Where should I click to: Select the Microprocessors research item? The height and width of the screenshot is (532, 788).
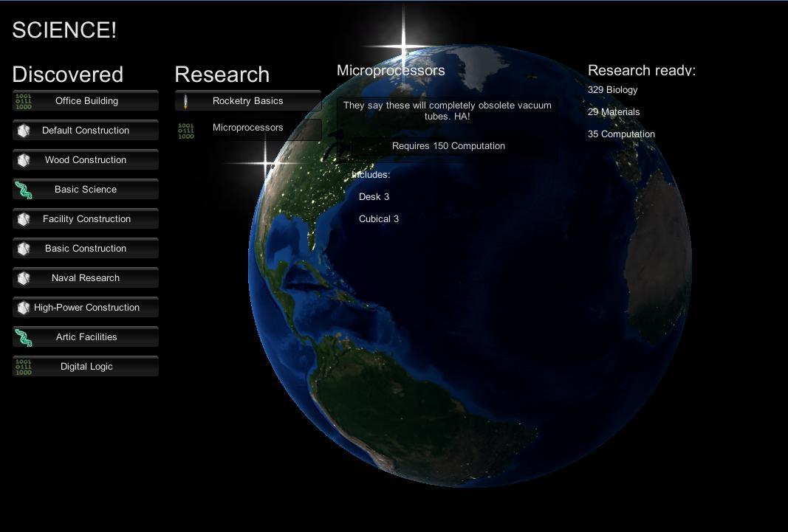248,128
